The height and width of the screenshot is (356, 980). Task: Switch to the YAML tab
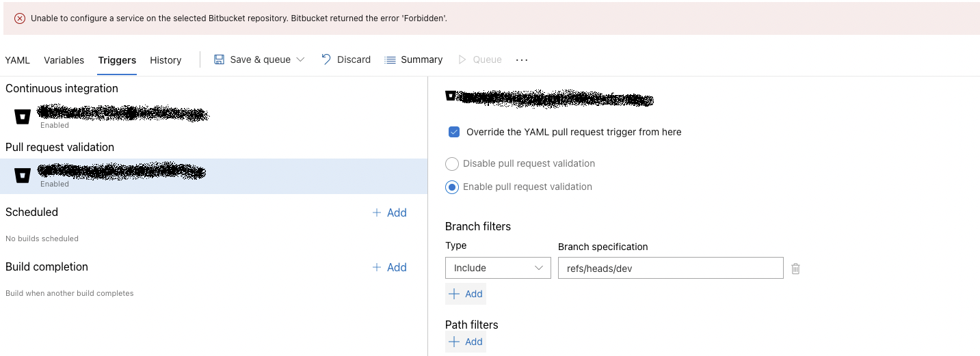click(x=18, y=60)
